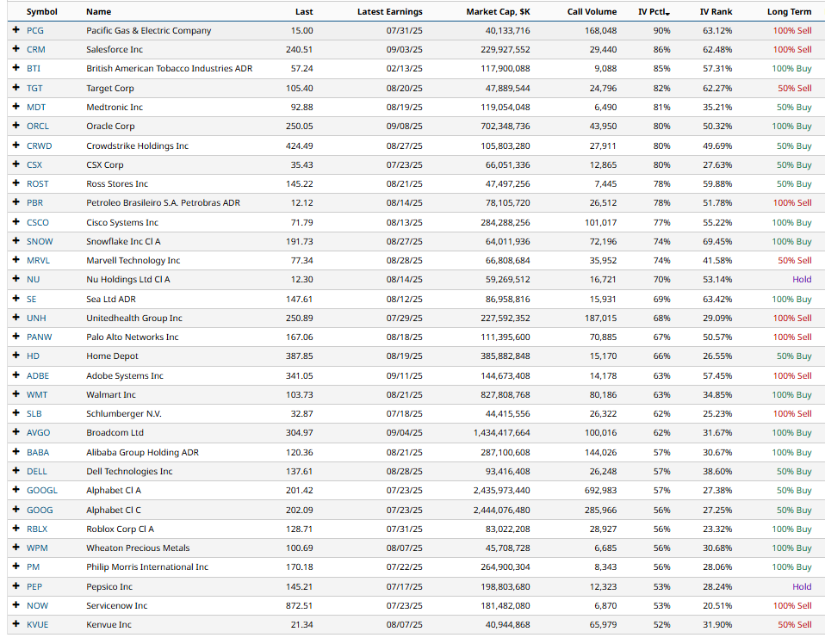This screenshot has width=825, height=644.
Task: Toggle IV Pctl sort direction
Action: click(x=654, y=11)
